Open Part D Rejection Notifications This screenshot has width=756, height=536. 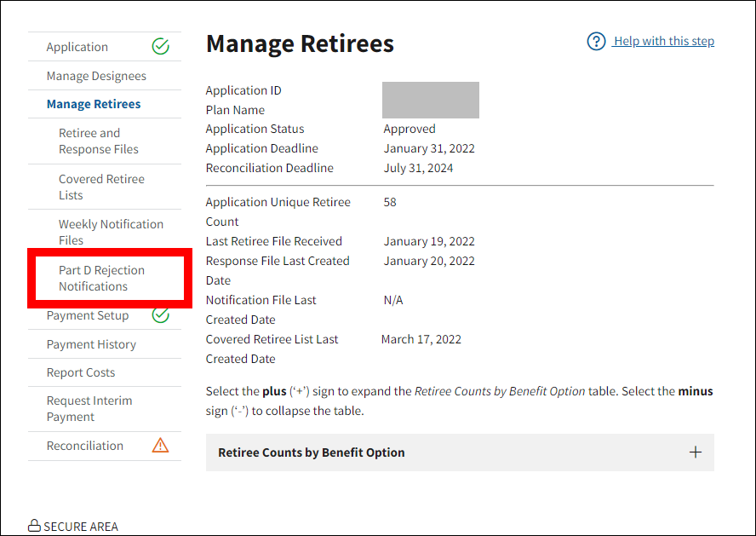pos(101,278)
